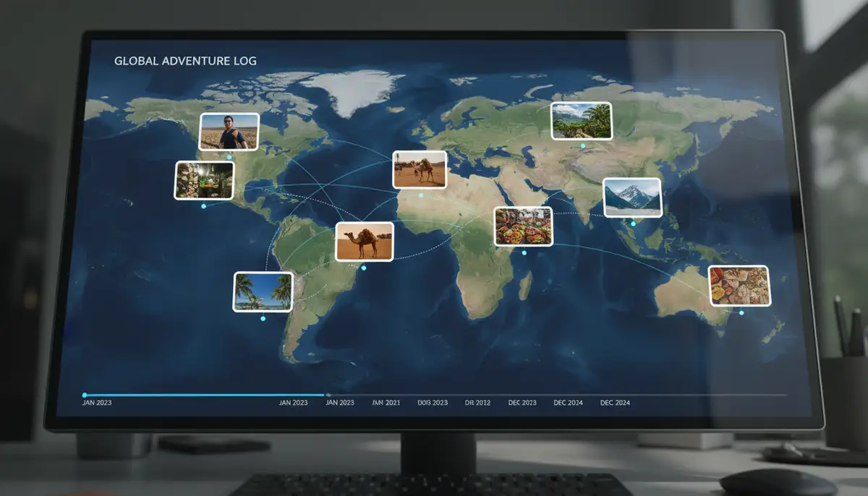Open the beach palm trees photo thumbnail
This screenshot has height=496, width=868.
[263, 292]
